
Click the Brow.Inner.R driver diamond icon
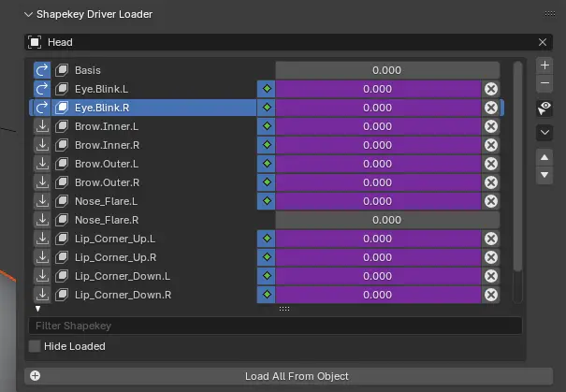[267, 145]
